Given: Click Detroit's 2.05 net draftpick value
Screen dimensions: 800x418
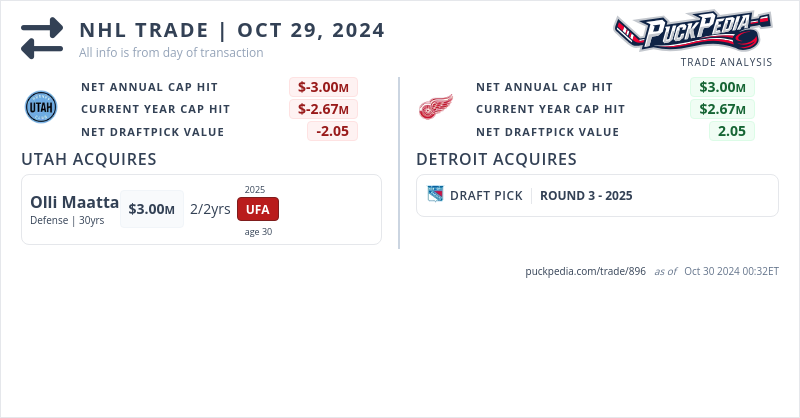Looking at the screenshot, I should [x=732, y=131].
